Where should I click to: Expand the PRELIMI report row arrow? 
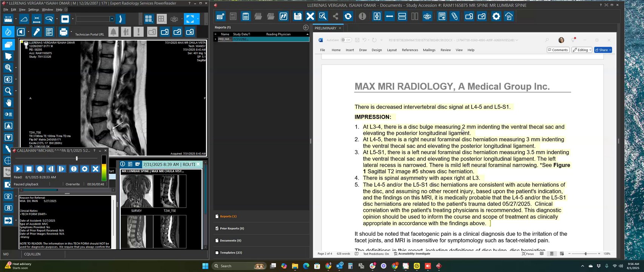[x=215, y=39]
